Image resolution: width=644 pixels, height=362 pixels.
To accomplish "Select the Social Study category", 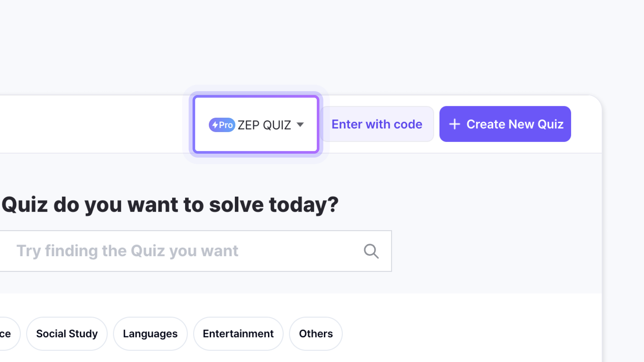I will 67,334.
